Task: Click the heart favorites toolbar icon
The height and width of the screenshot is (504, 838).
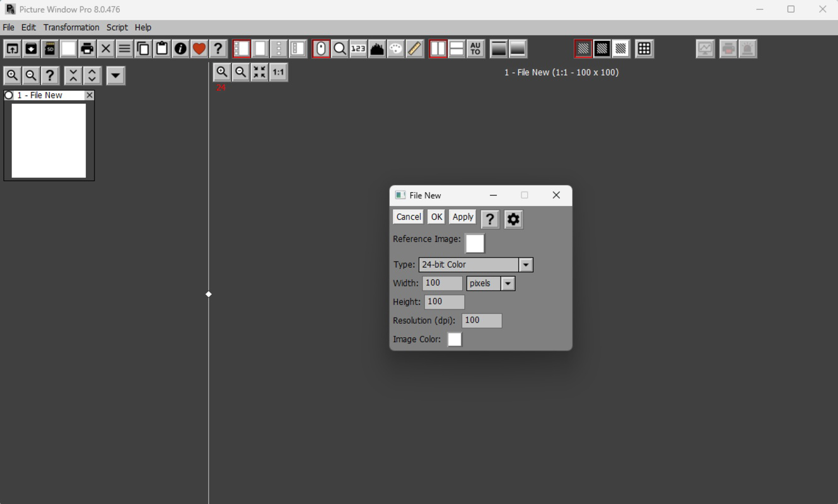Action: click(199, 48)
